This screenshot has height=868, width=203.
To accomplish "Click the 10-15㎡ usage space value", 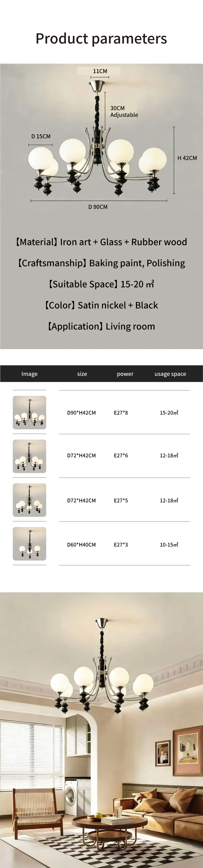I will click(x=169, y=545).
